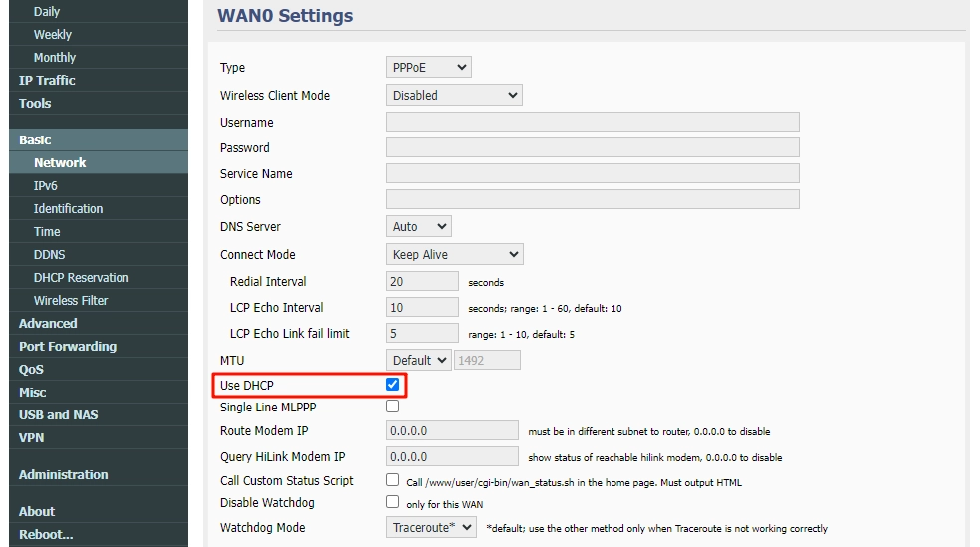Open the Port Forwarding section
The width and height of the screenshot is (980, 547).
(68, 347)
